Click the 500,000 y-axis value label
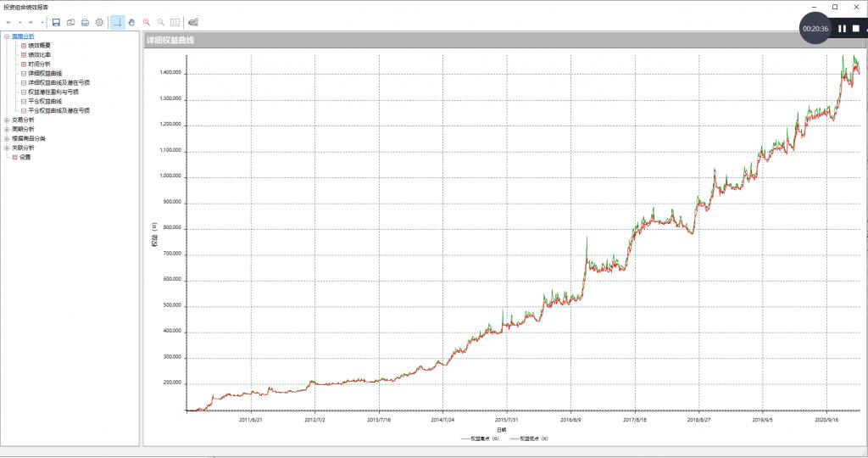Screen dimensions: 868x458 coord(172,305)
